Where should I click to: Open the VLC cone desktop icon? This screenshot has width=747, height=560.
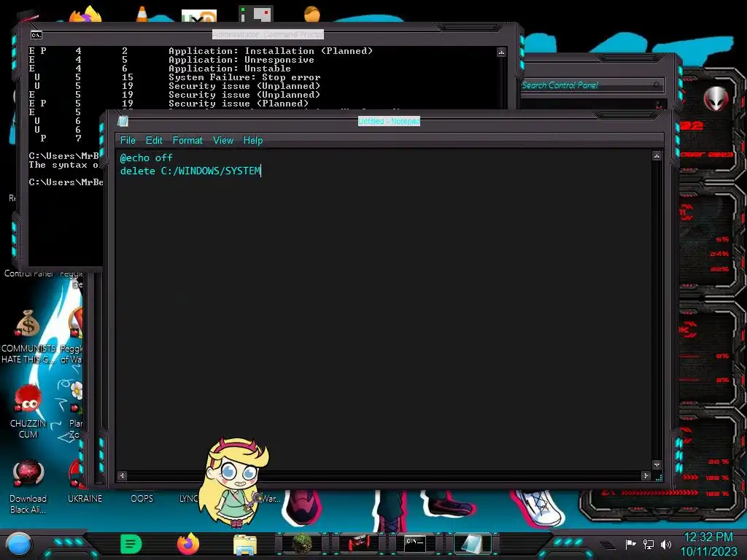click(142, 14)
